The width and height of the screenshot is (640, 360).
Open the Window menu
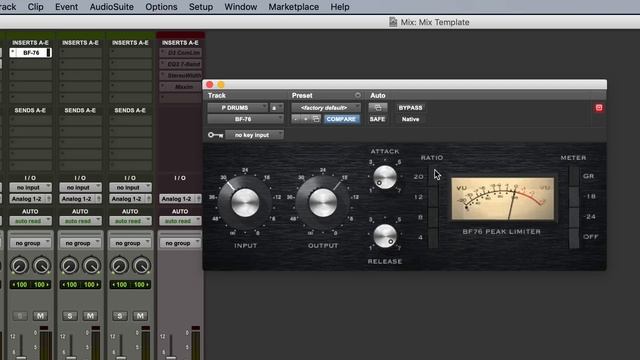click(x=241, y=7)
